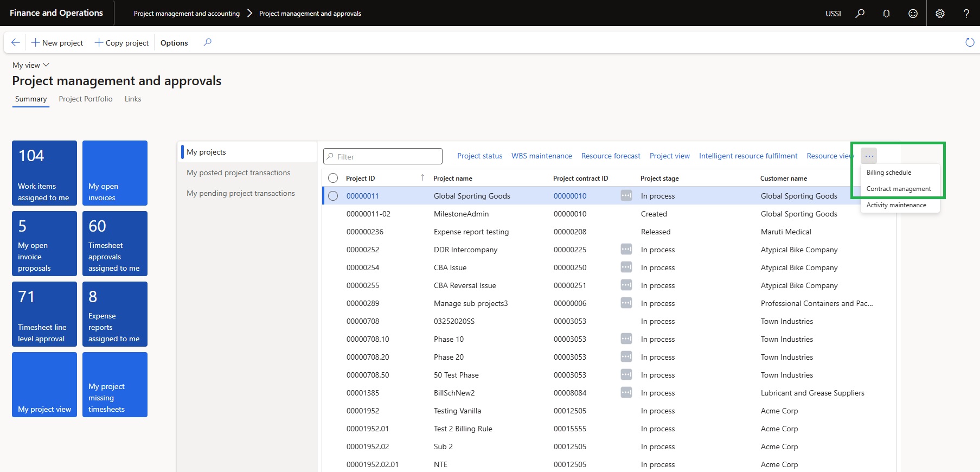Open the notifications bell icon
The width and height of the screenshot is (980, 472).
[x=886, y=14]
